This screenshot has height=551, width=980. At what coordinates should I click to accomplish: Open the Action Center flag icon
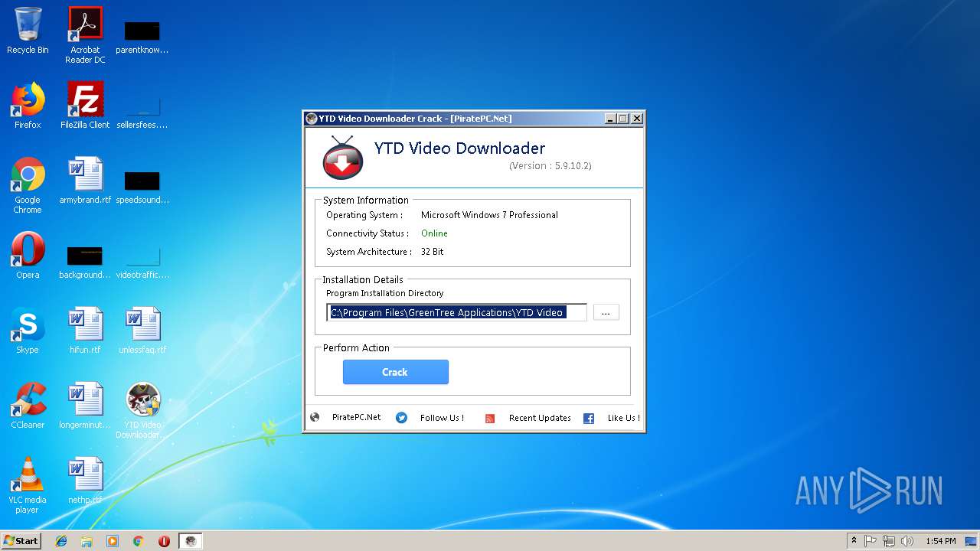(871, 541)
